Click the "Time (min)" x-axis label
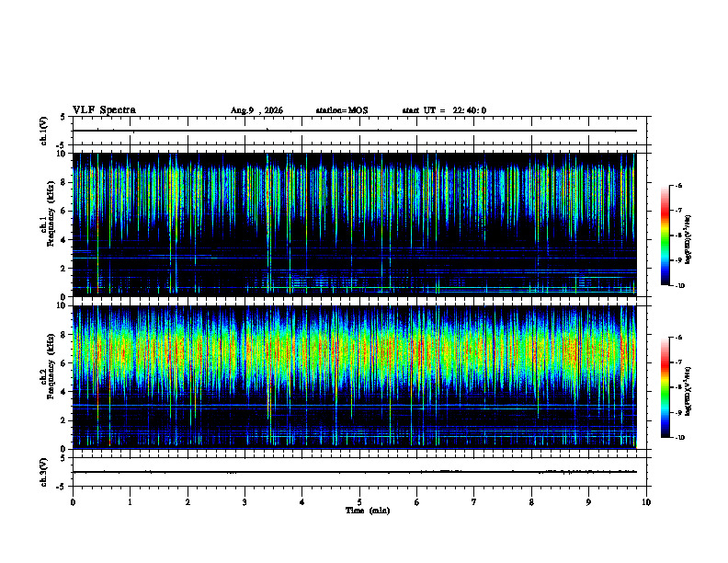The width and height of the screenshot is (728, 563). click(368, 511)
